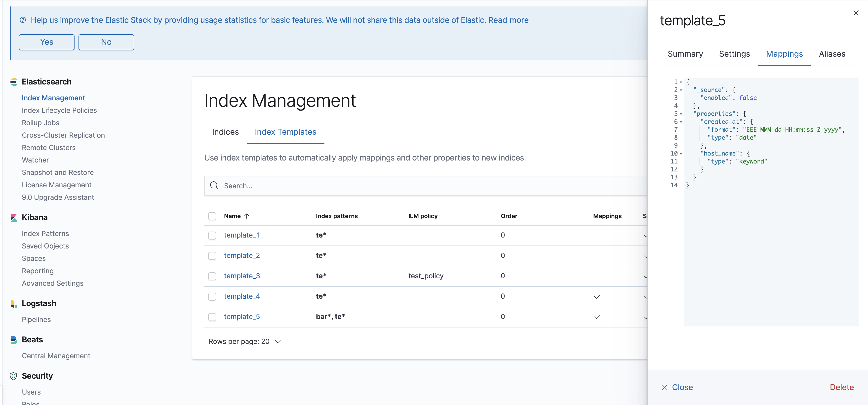Click the Kibana logo icon

(x=14, y=218)
